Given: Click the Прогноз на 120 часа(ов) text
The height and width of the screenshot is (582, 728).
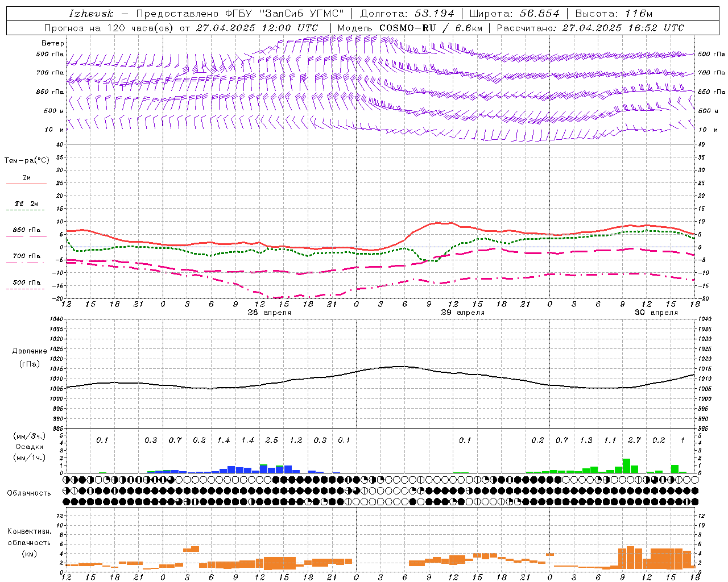Looking at the screenshot, I should [x=109, y=28].
